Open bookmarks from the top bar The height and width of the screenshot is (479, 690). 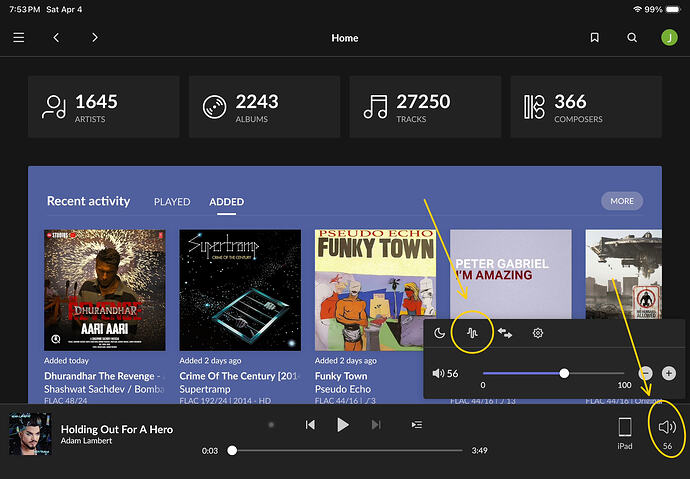click(x=594, y=37)
